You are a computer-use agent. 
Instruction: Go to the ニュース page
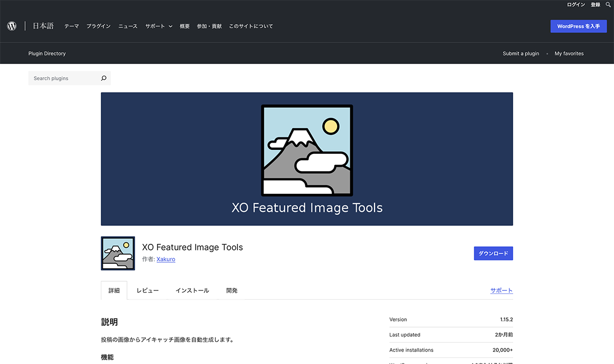point(128,26)
